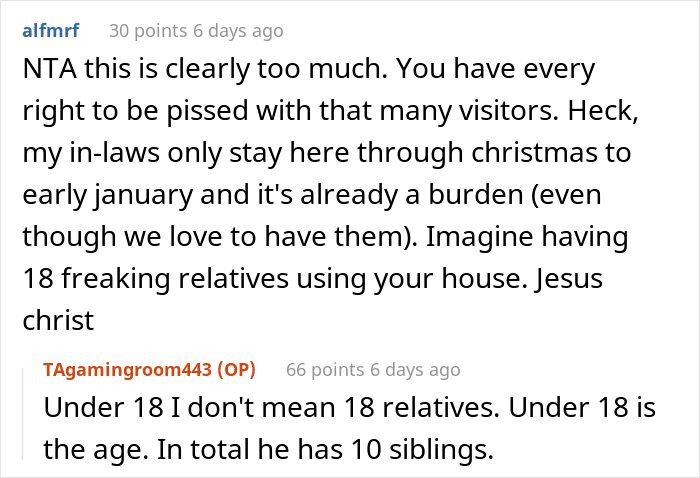Click the word 'Heck,' in the comment
Viewport: 700px width, 478px height.
coord(603,111)
